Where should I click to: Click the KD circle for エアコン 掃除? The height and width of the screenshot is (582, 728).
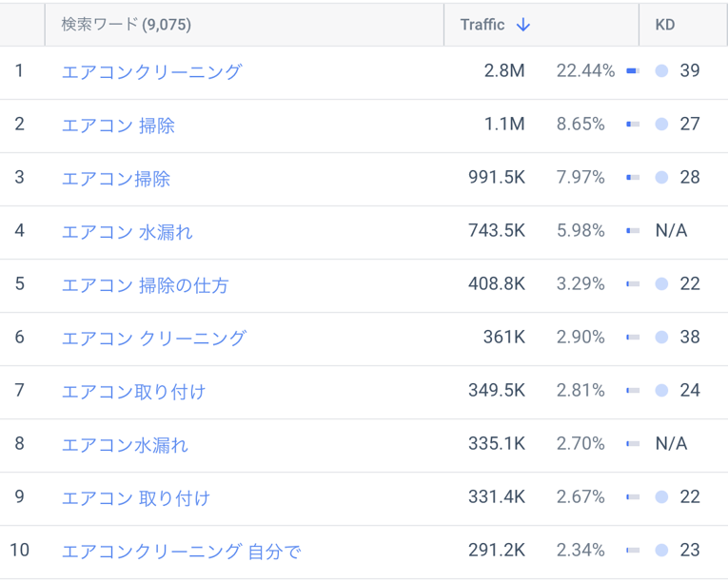tap(662, 125)
